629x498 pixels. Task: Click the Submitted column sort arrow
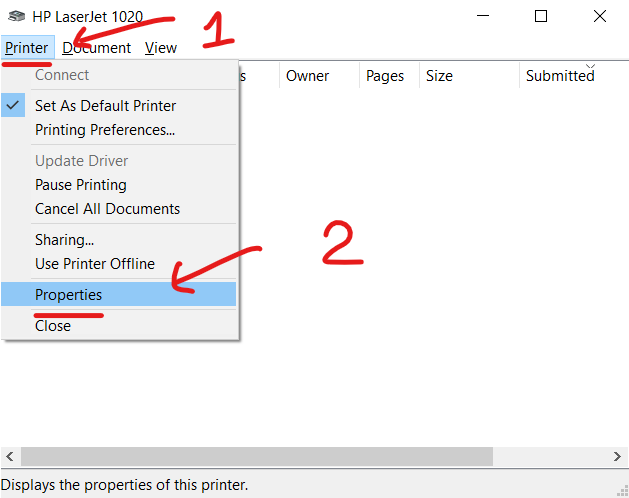[x=590, y=66]
